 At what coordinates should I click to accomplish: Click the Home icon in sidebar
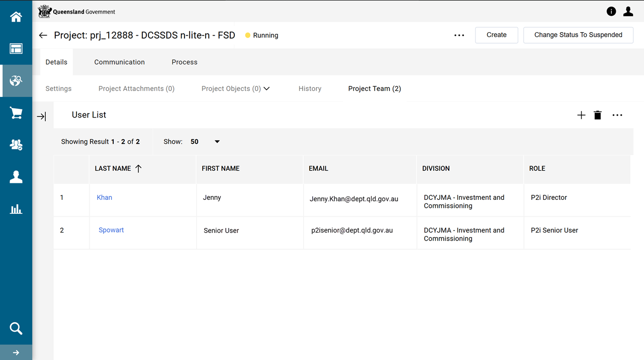coord(16,17)
